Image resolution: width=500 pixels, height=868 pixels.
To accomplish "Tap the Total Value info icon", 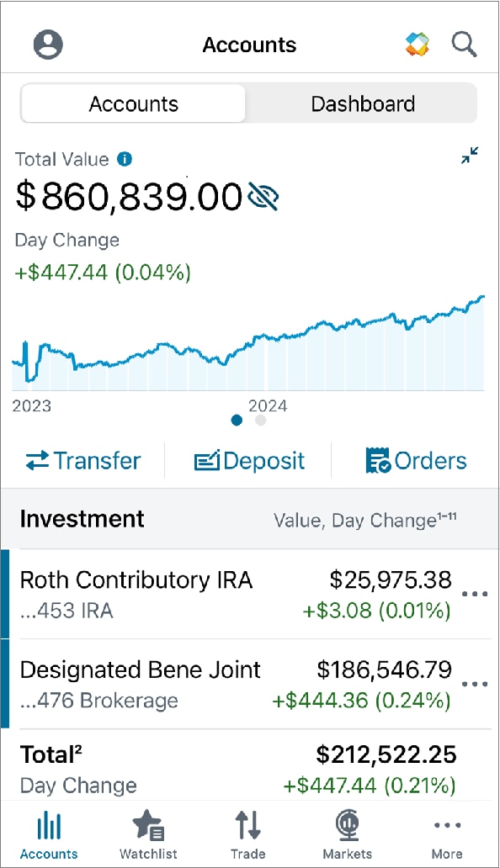I will pos(125,160).
